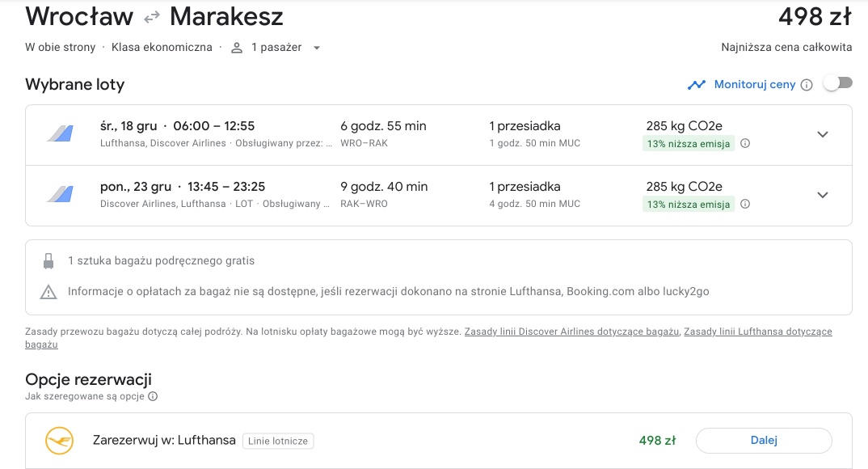Viewport: 868px width, 469px height.
Task: Toggle the Monitoruj ceny price tracking switch
Action: pos(837,83)
